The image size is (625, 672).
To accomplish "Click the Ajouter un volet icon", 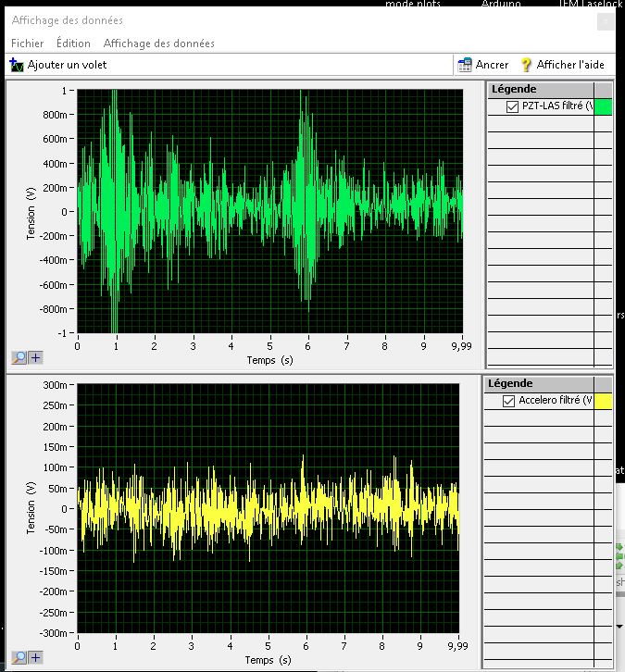I will pyautogui.click(x=17, y=65).
